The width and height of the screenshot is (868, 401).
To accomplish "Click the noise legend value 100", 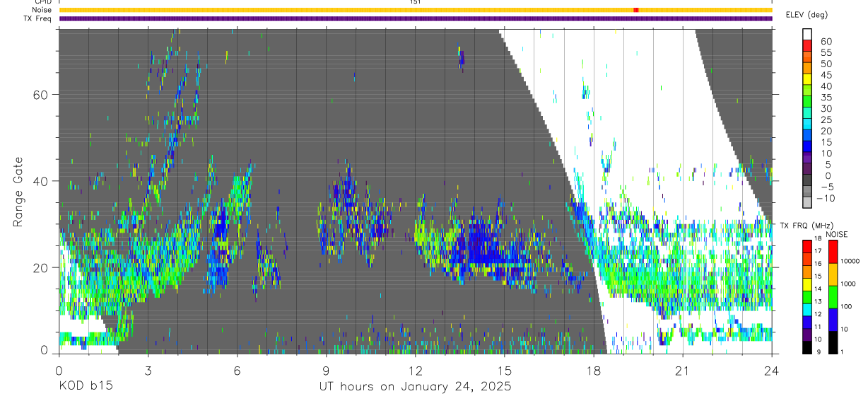I will coord(846,307).
